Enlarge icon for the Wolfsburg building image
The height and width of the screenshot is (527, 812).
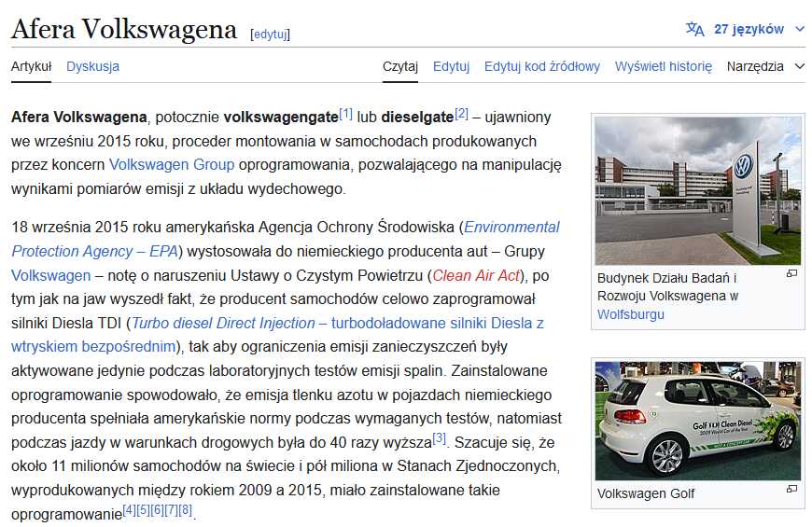[x=791, y=273]
